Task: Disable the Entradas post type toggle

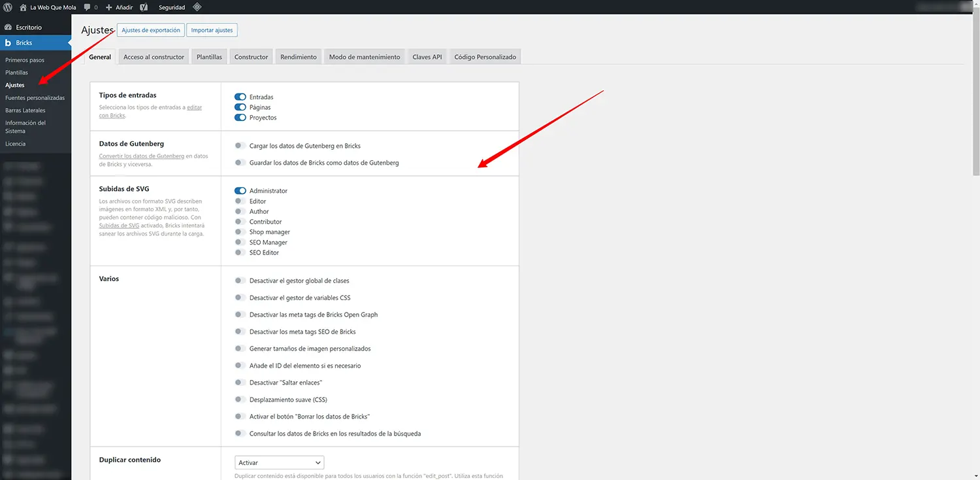Action: tap(240, 97)
